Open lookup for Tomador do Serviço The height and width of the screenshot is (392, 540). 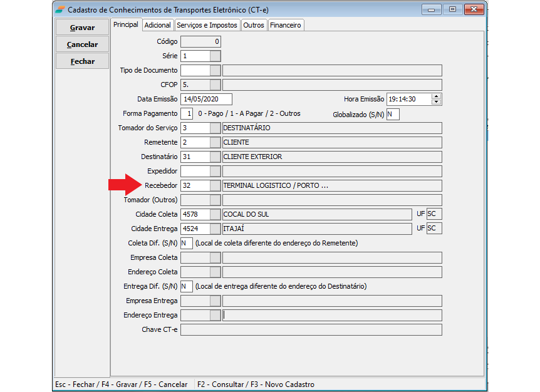(x=215, y=128)
